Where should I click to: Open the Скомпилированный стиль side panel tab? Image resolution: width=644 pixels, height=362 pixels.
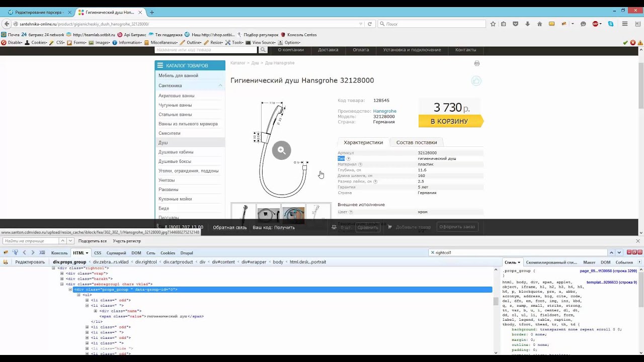click(x=551, y=262)
